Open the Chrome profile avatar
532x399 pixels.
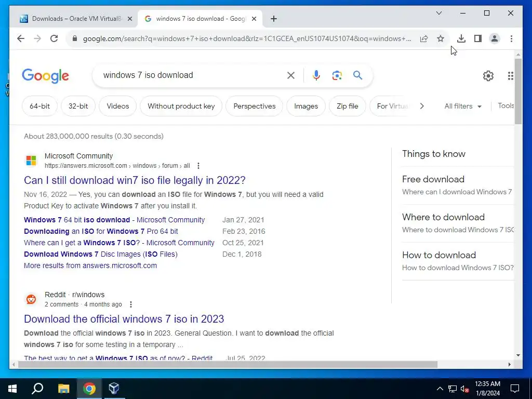495,38
